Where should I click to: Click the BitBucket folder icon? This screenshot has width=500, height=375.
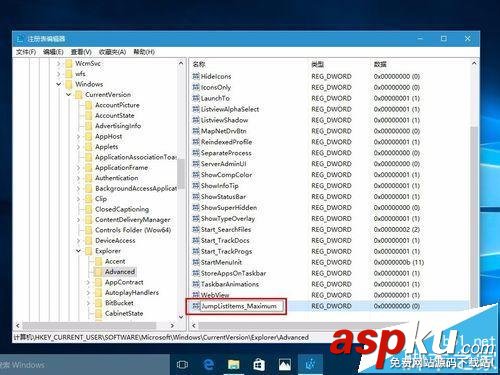tap(98, 303)
